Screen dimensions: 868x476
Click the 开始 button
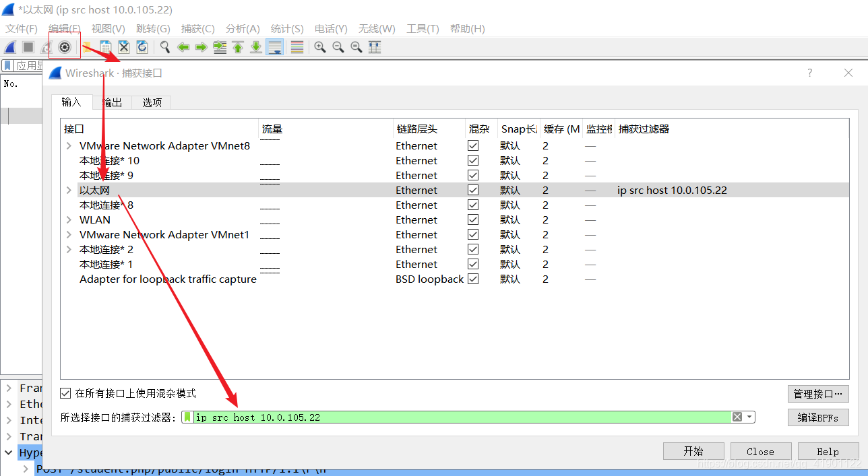pyautogui.click(x=693, y=451)
